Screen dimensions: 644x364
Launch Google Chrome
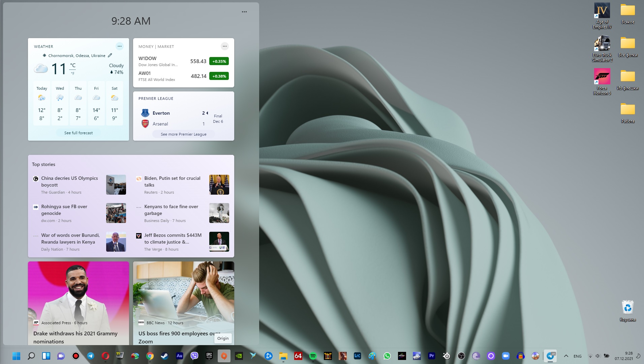[150, 356]
